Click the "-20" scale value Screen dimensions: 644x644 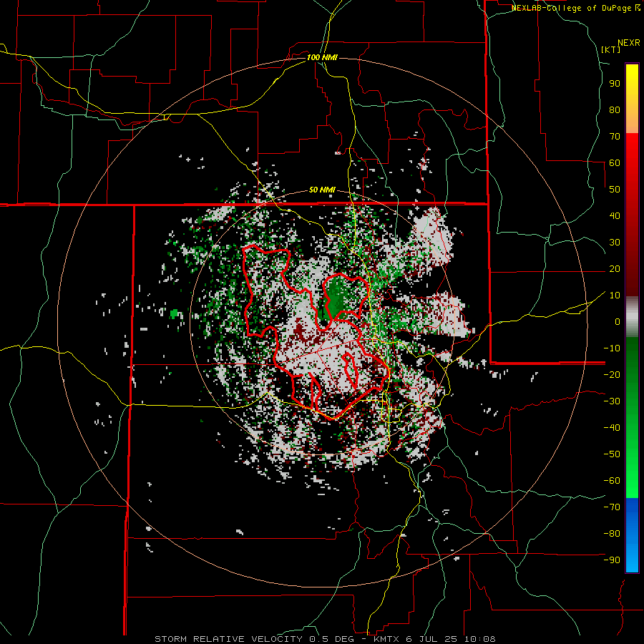tap(612, 374)
